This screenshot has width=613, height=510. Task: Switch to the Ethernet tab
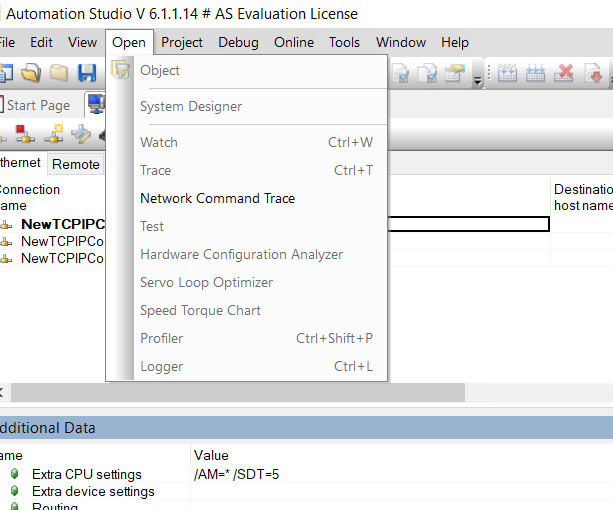pos(20,163)
